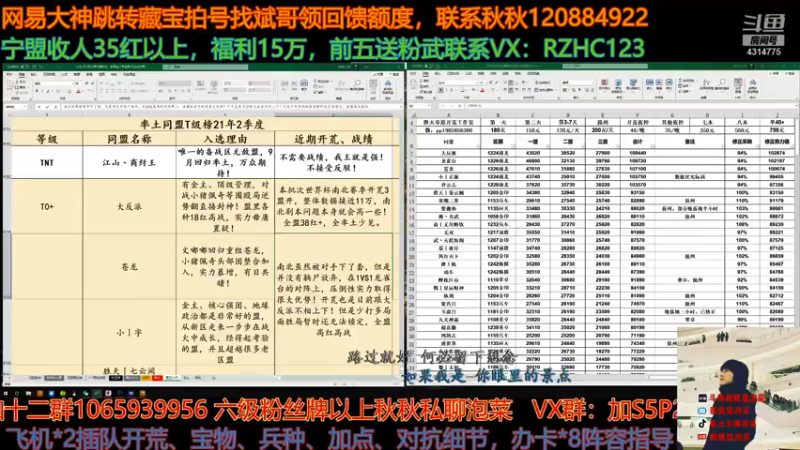Screen dimensions: 800x450
Task: Click Cell Styles icon in right Excel
Action: pos(633,84)
